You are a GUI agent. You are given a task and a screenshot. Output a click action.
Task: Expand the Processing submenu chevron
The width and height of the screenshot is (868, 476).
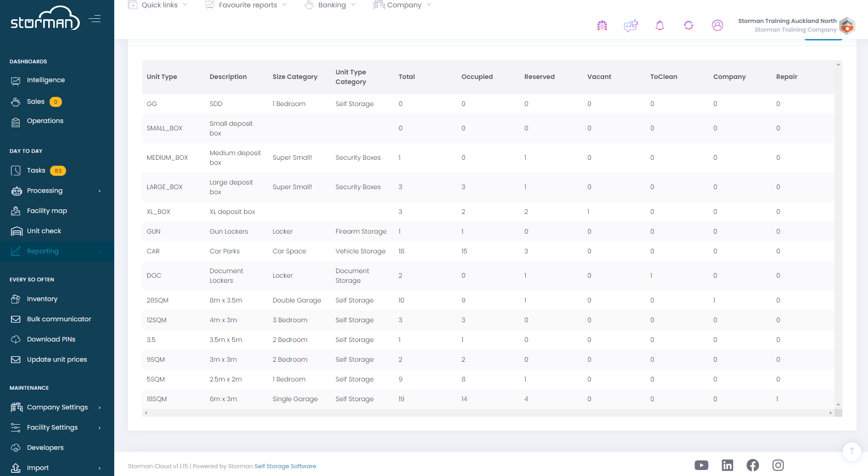(x=100, y=191)
